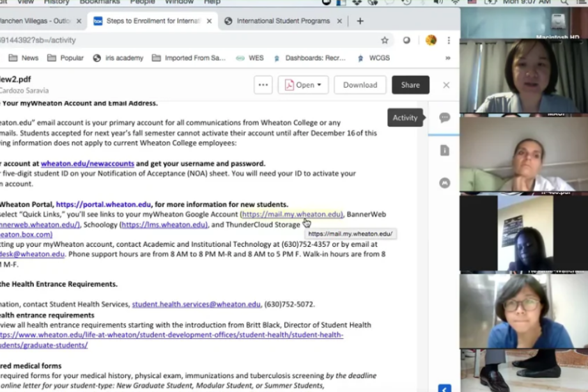Click the volume icon in menu bar

click(438, 2)
